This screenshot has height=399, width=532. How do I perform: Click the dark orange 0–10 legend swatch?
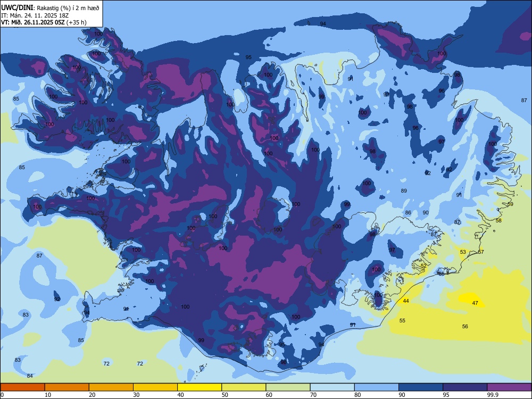point(23,387)
